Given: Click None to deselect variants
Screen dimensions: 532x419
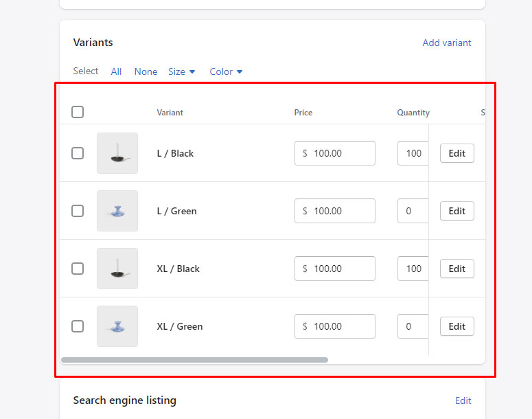Looking at the screenshot, I should point(146,71).
